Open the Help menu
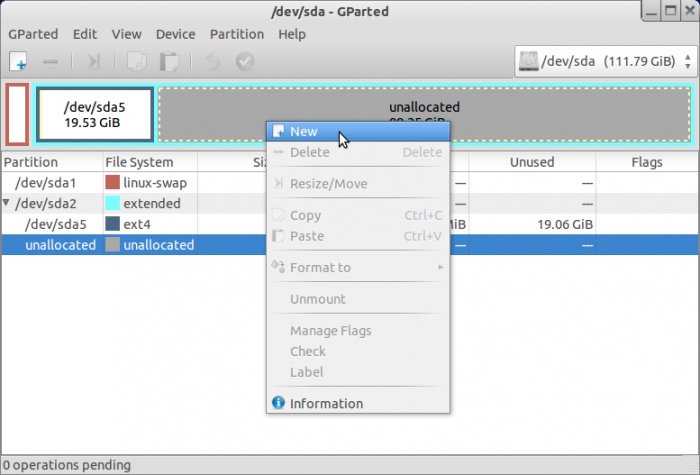The height and width of the screenshot is (475, 700). (292, 34)
